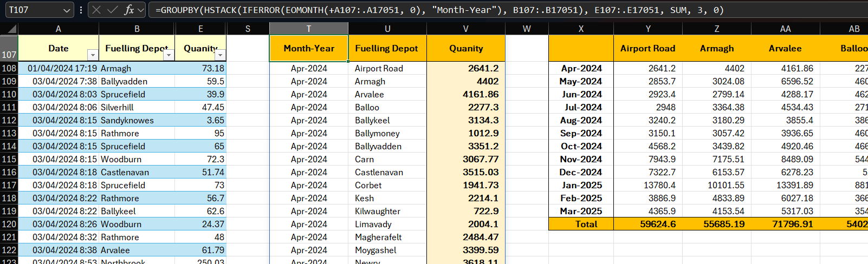Select column T header
The height and width of the screenshot is (264, 868).
pyautogui.click(x=309, y=29)
